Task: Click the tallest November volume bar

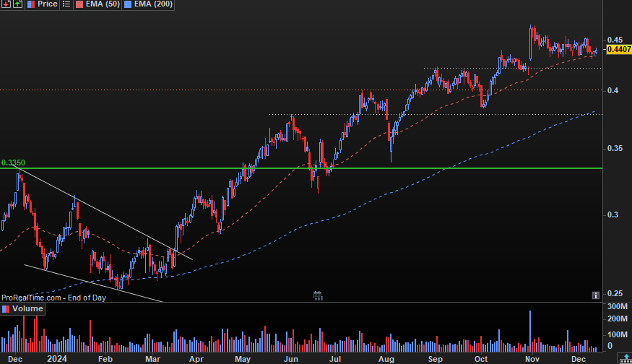Action: (x=530, y=331)
